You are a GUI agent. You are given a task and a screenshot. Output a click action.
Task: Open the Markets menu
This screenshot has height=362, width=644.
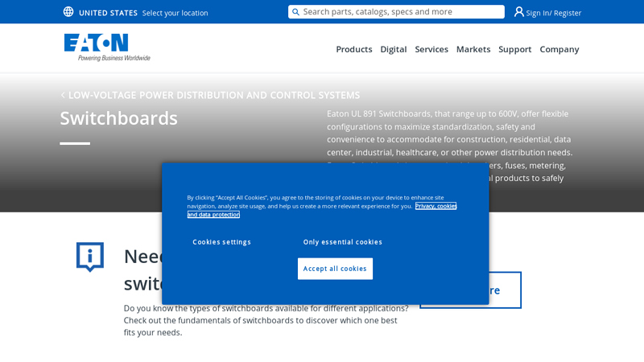473,49
